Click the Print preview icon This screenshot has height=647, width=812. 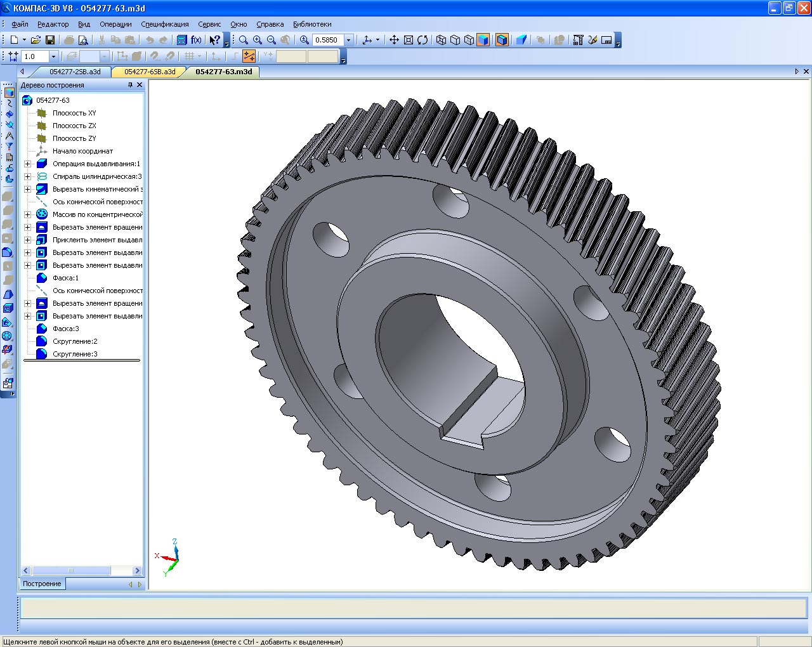(x=82, y=40)
